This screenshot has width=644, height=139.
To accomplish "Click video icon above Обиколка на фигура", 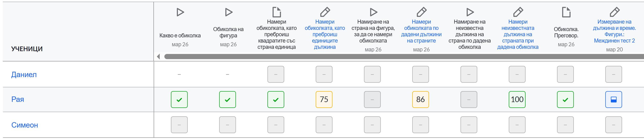I will tap(229, 12).
